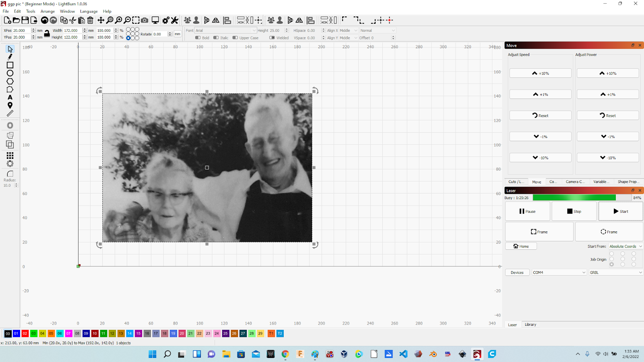644x362 pixels.
Task: Open the Start From Absolute Coords dropdown
Action: coord(625,246)
